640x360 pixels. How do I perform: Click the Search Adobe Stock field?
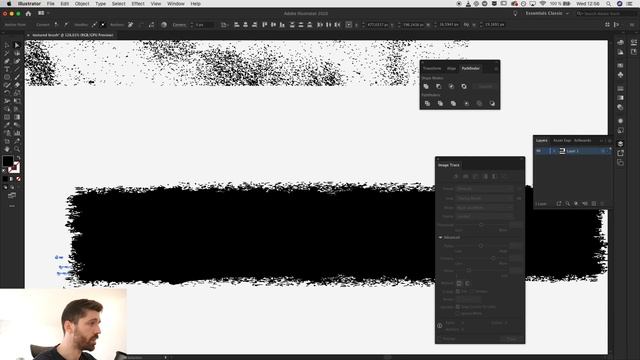coord(605,13)
